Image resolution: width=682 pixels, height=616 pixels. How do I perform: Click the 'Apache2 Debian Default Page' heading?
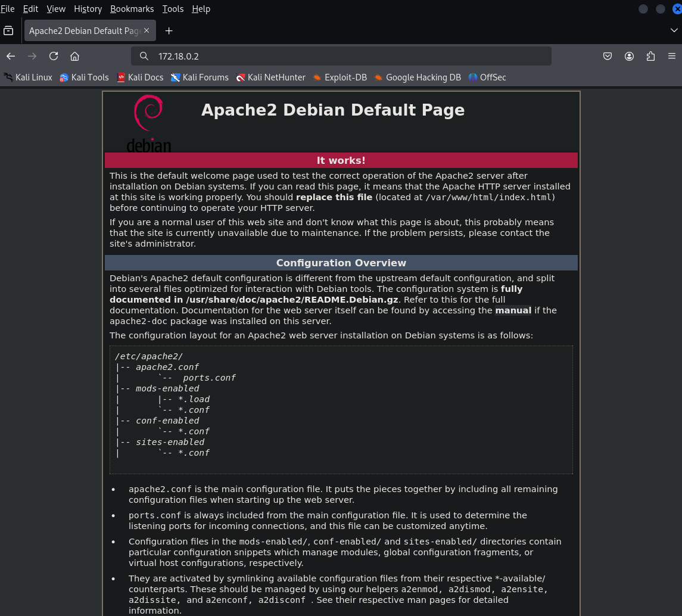click(x=333, y=110)
